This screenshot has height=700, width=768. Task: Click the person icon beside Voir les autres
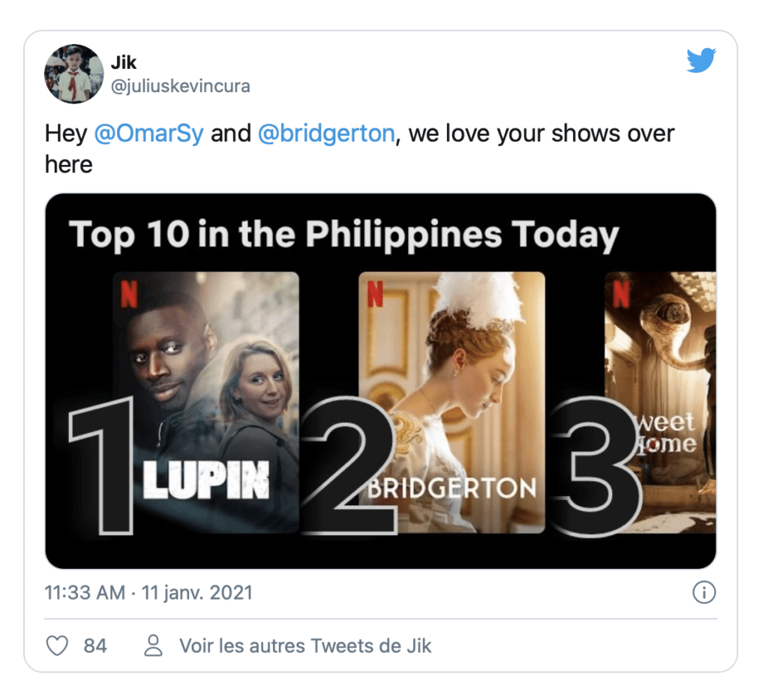click(x=153, y=646)
